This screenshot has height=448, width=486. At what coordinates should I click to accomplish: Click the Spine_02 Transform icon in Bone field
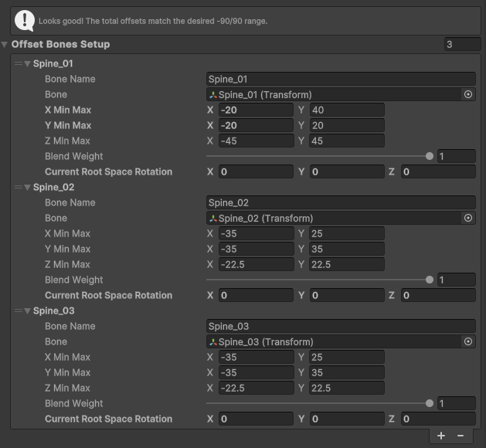[x=213, y=219]
